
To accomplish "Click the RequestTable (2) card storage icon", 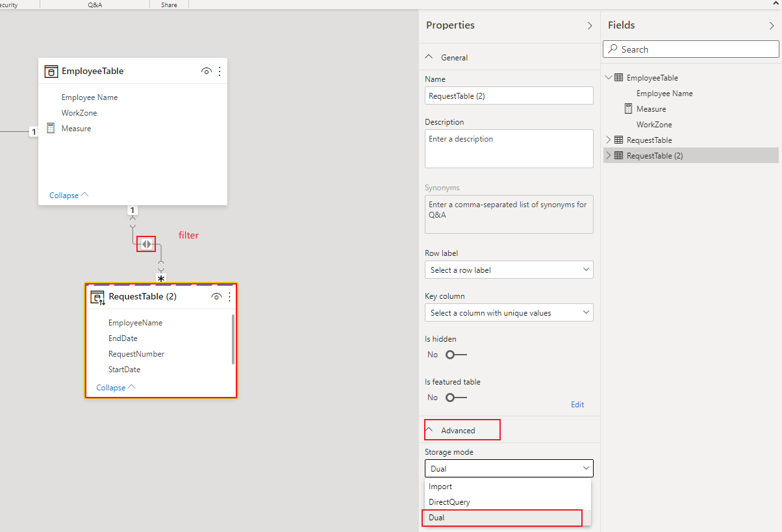I will point(97,298).
